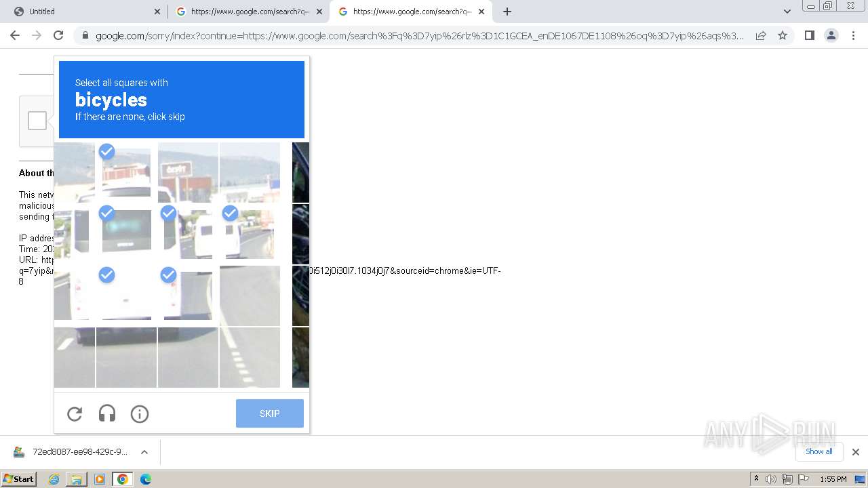The width and height of the screenshot is (868, 488).
Task: Close the second Google search tab
Action: [x=319, y=12]
